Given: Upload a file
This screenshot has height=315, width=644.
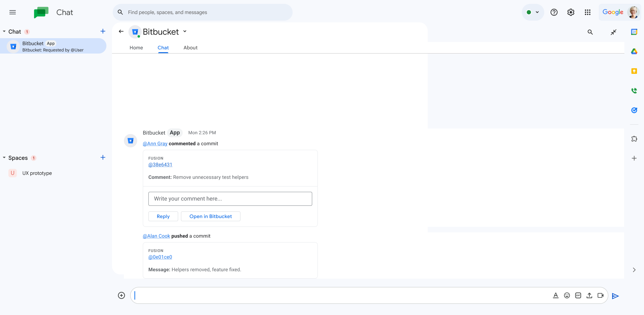Looking at the screenshot, I should coord(589,295).
